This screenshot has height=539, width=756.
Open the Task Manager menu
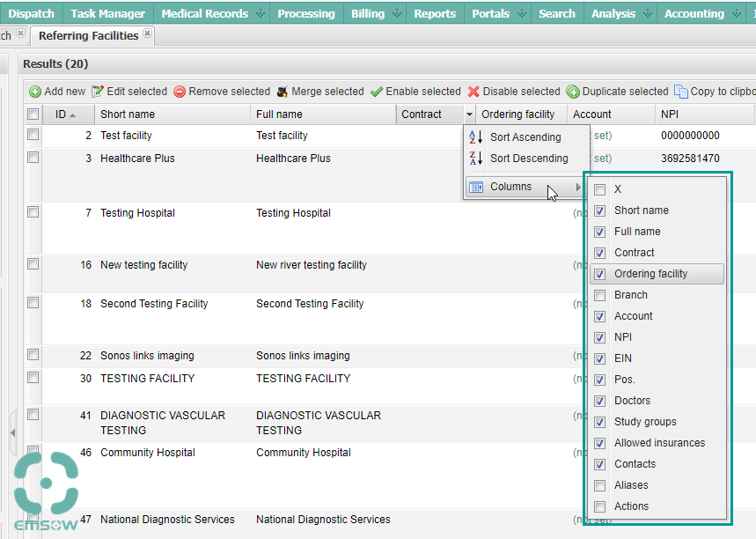point(108,13)
